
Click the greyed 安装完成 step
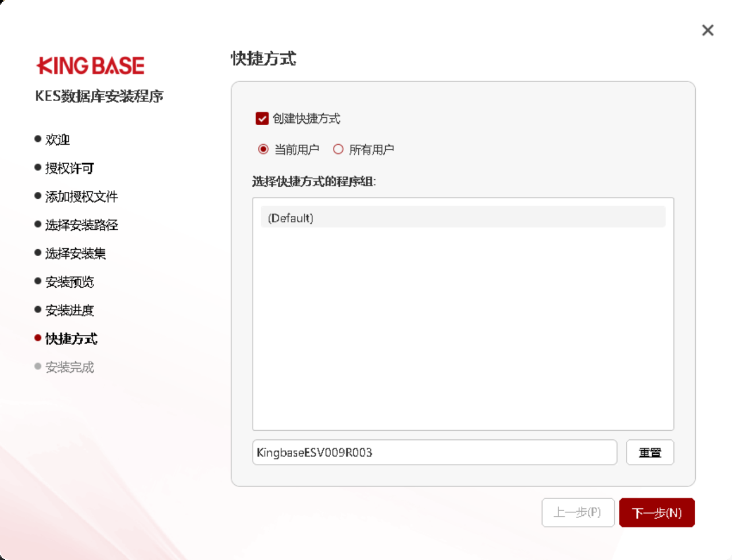tap(69, 367)
